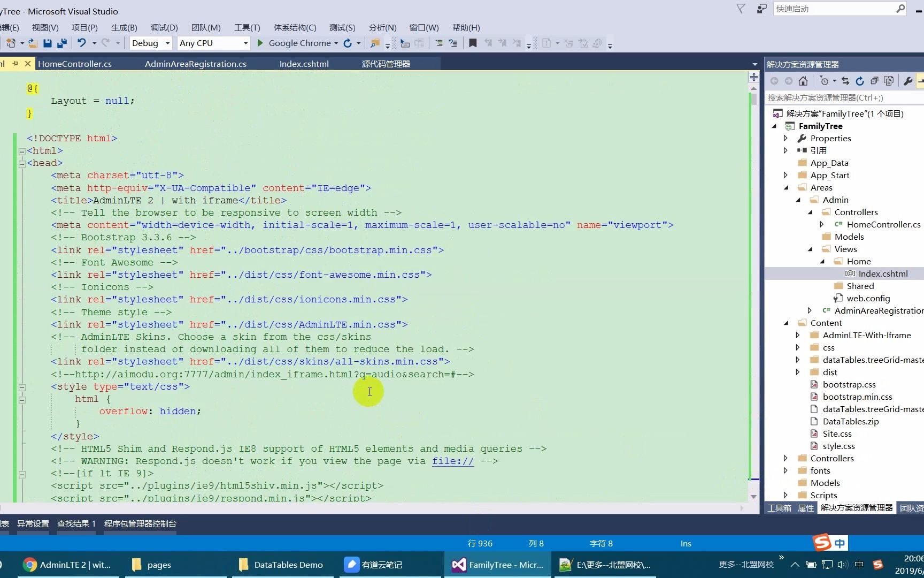
Task: Toggle the pin on the active document tab
Action: [15, 64]
